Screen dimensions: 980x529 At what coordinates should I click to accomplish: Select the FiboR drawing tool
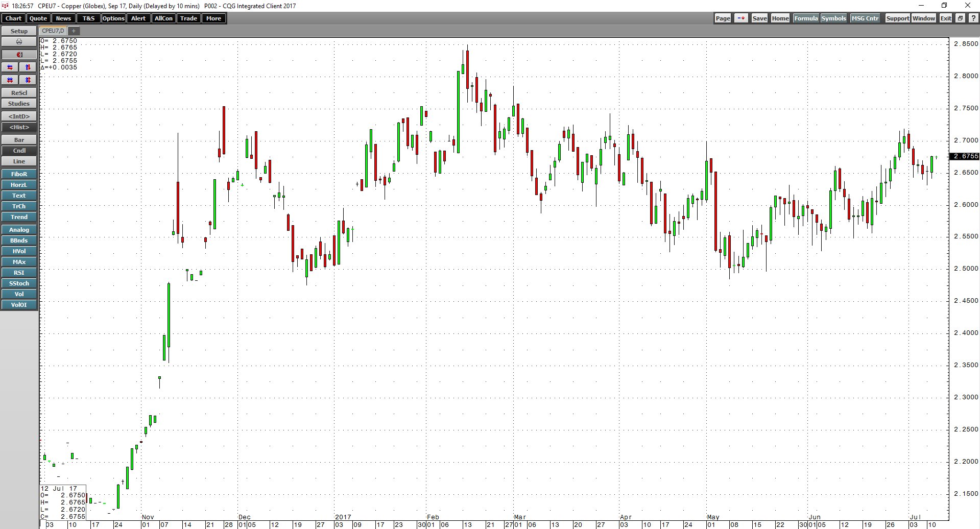[19, 174]
